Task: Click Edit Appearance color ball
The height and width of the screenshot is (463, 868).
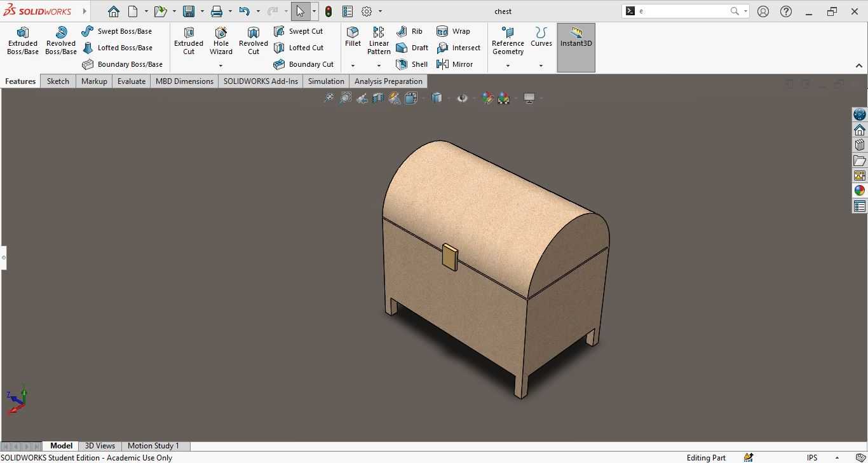Action: 487,98
